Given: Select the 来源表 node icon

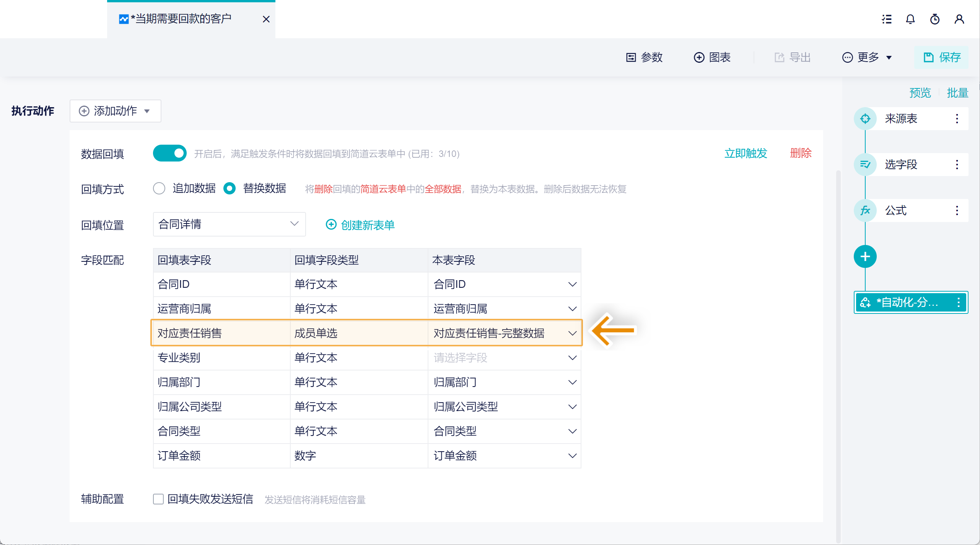Looking at the screenshot, I should pyautogui.click(x=865, y=119).
